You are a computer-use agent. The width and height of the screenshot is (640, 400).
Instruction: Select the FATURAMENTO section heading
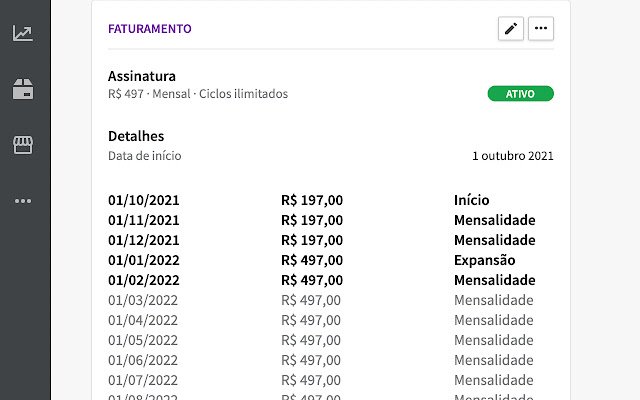click(150, 29)
